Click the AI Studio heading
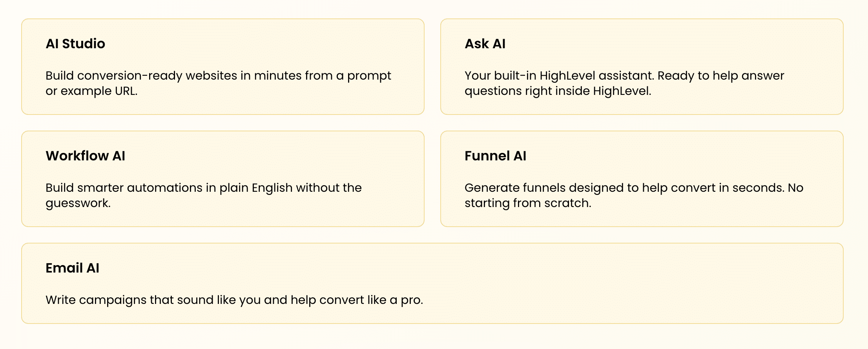Viewport: 868px width, 349px height. click(x=75, y=44)
